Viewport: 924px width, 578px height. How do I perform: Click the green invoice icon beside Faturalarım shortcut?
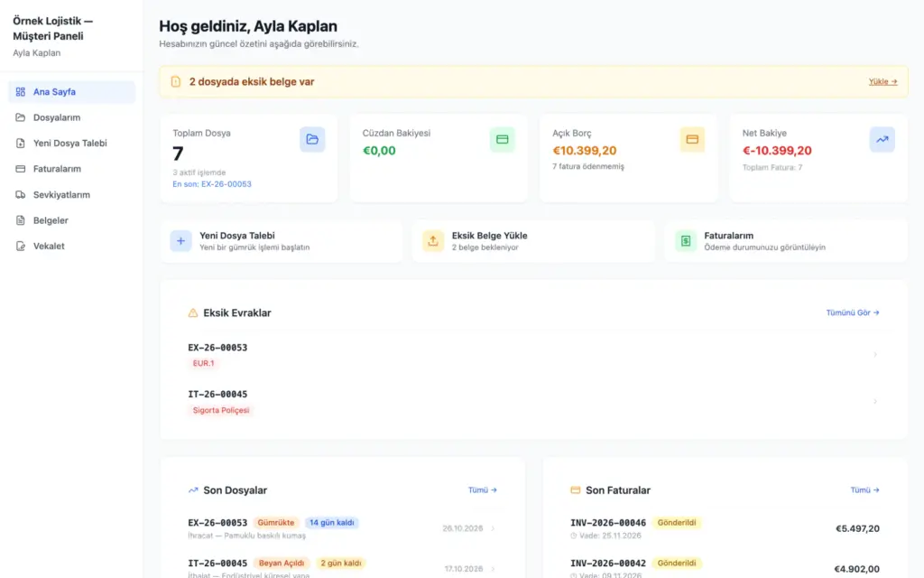(686, 241)
